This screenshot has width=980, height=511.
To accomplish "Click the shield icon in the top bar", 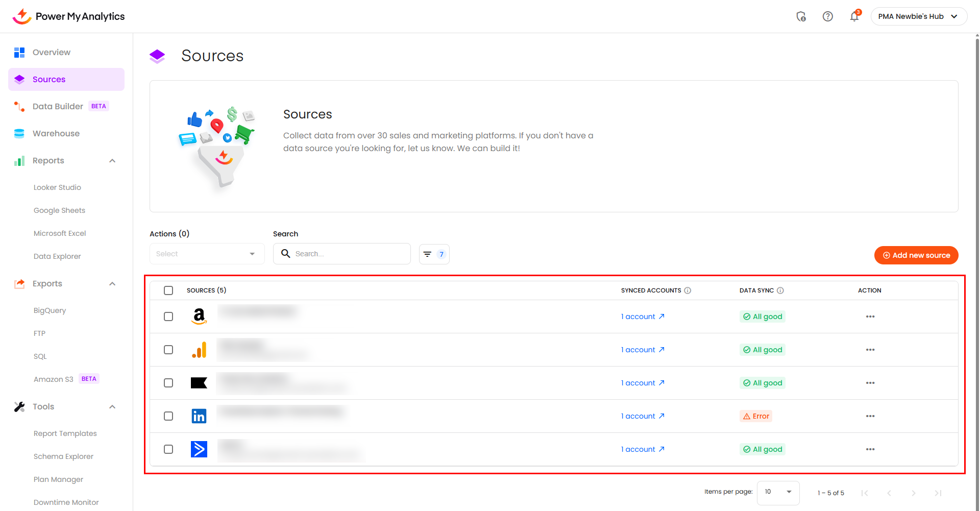I will coord(801,16).
